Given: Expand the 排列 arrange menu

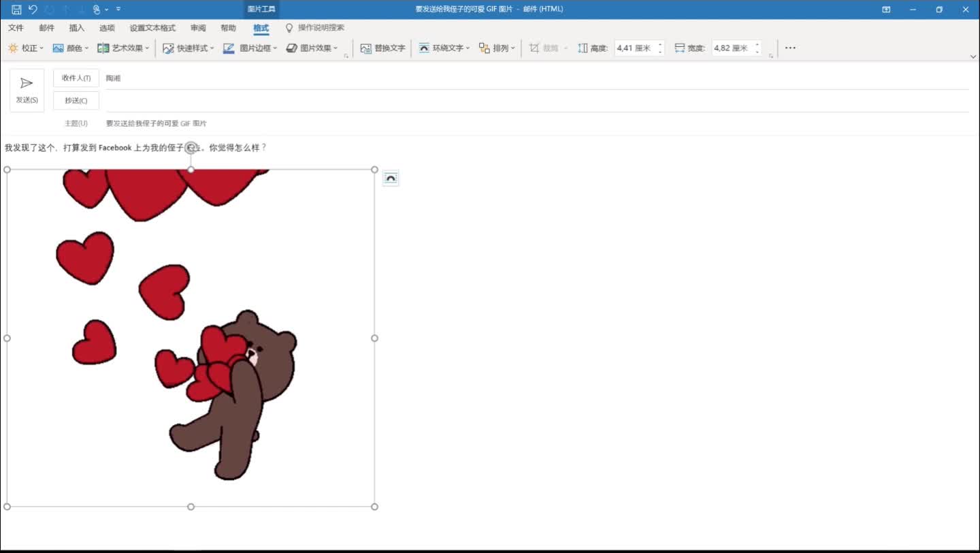Looking at the screenshot, I should 497,48.
